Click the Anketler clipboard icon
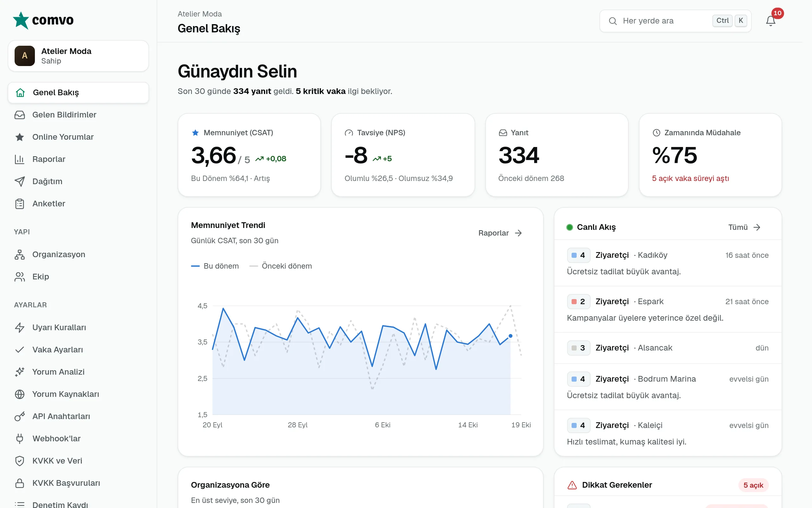Viewport: 812px width, 508px height. tap(19, 204)
